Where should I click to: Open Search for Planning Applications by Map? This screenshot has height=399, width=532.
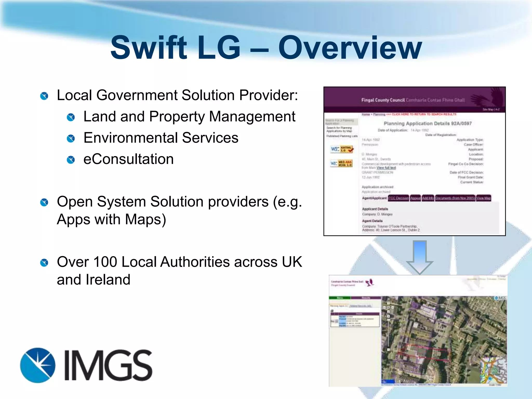pos(339,129)
